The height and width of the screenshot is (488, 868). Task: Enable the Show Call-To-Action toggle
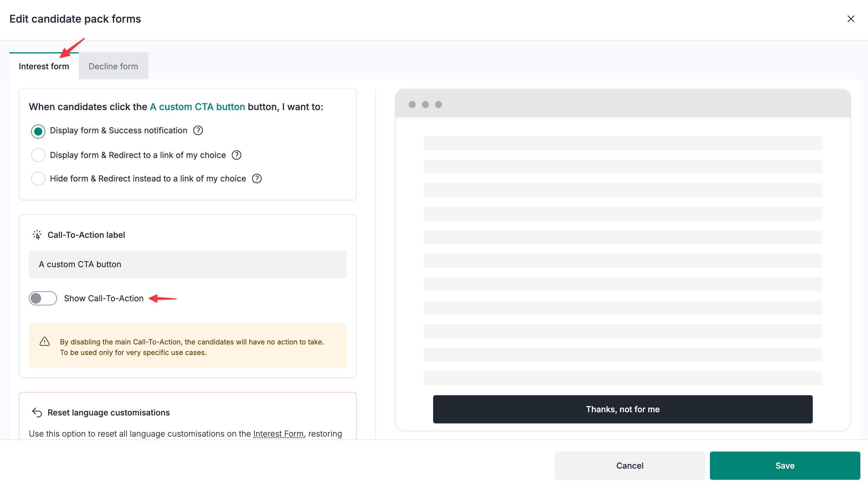(43, 298)
